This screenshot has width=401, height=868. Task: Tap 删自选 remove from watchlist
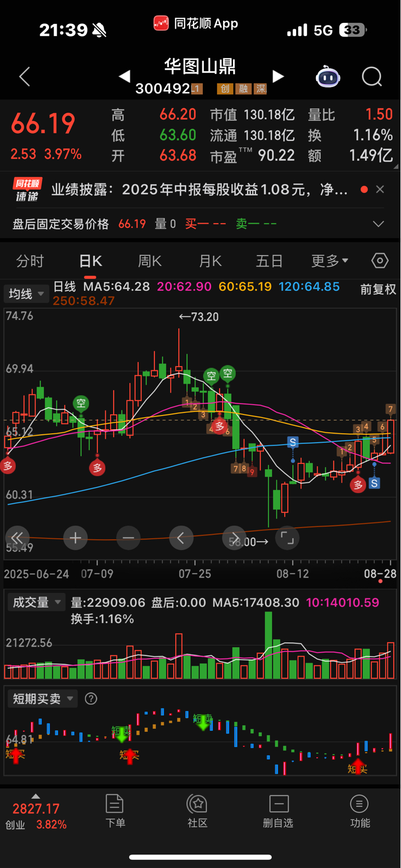(278, 811)
